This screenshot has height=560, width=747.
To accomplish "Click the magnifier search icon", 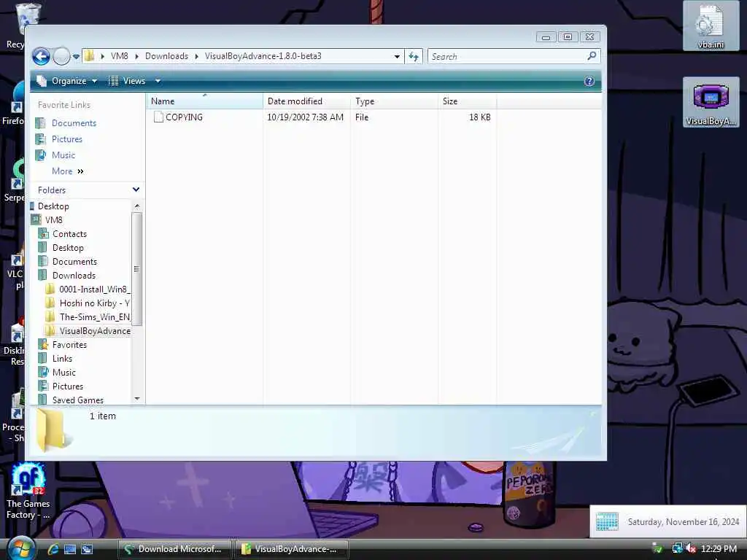I will [x=592, y=56].
